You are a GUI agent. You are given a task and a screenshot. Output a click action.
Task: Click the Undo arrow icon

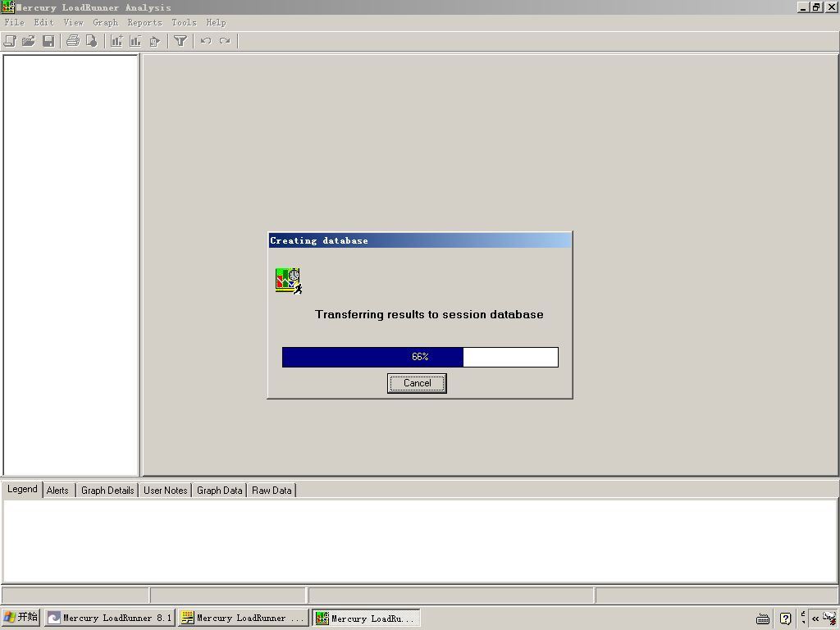pos(206,41)
